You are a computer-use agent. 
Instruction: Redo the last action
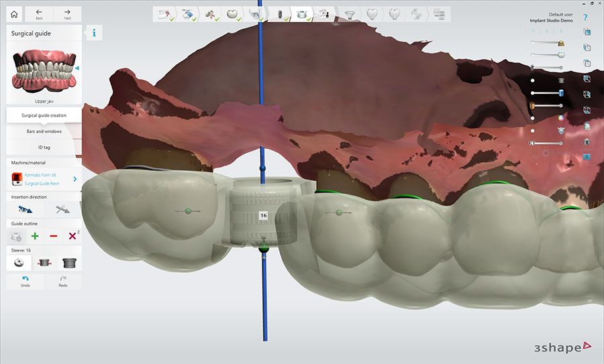(x=63, y=282)
